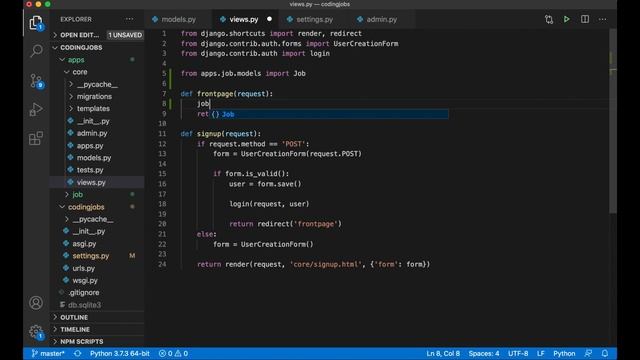
Task: Open __init__.py in the codingjobs folder
Action: 89,231
